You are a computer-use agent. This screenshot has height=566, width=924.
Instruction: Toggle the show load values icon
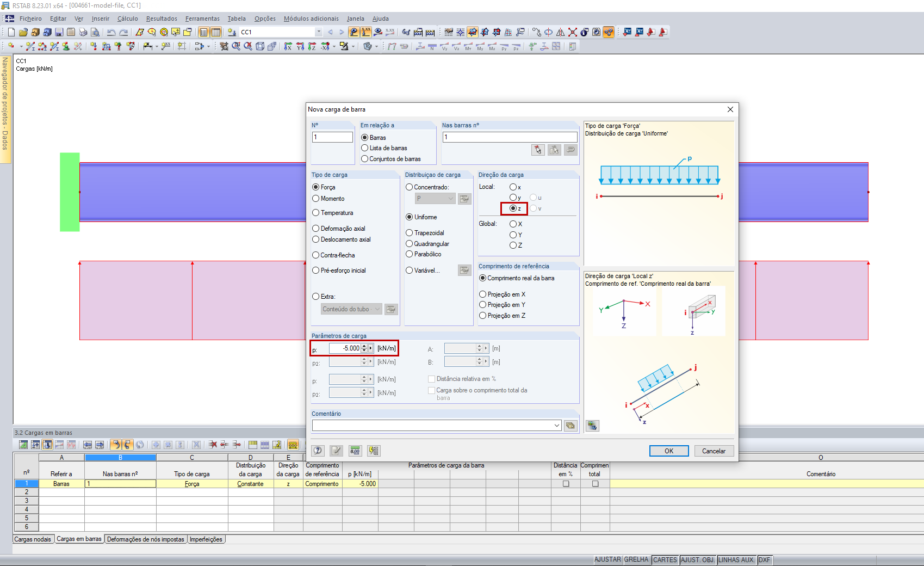(x=366, y=32)
